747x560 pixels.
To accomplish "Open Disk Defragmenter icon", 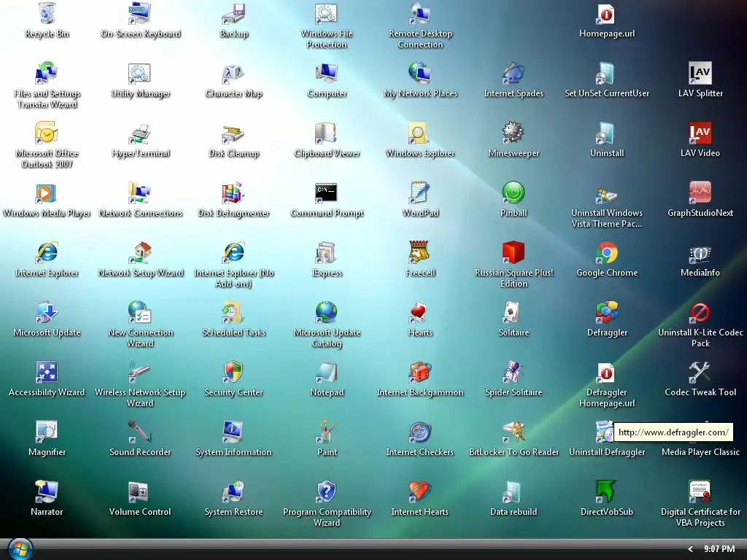I will click(x=233, y=192).
